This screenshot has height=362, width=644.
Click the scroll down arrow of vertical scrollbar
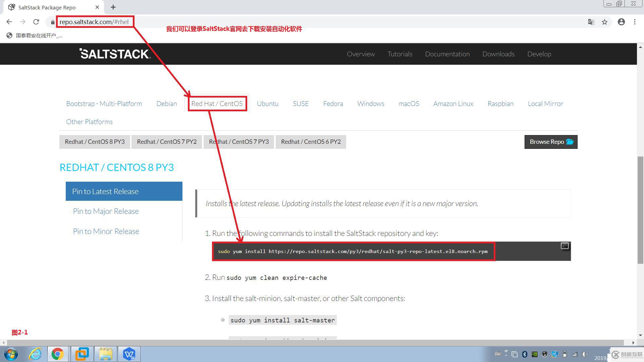pyautogui.click(x=640, y=335)
